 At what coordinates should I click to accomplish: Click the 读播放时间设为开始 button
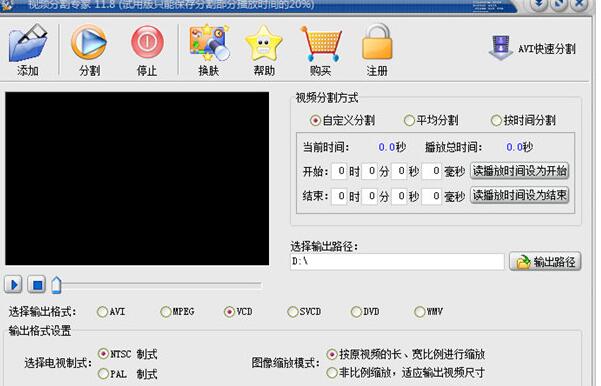pos(519,171)
